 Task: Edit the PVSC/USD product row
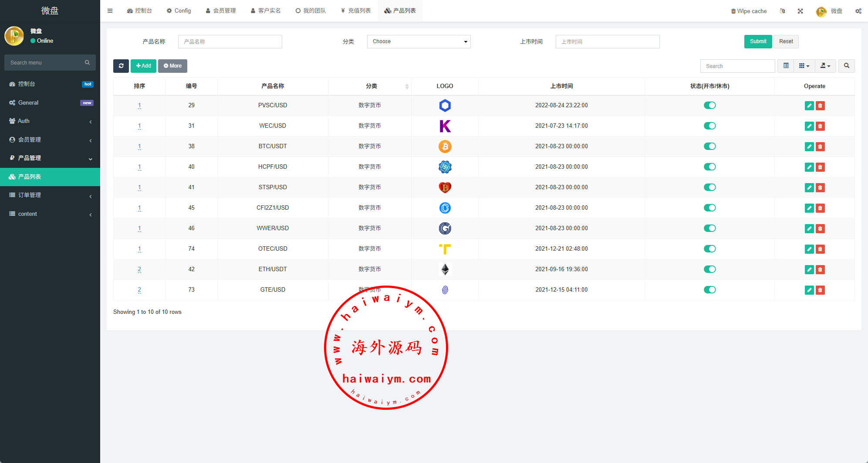tap(809, 106)
